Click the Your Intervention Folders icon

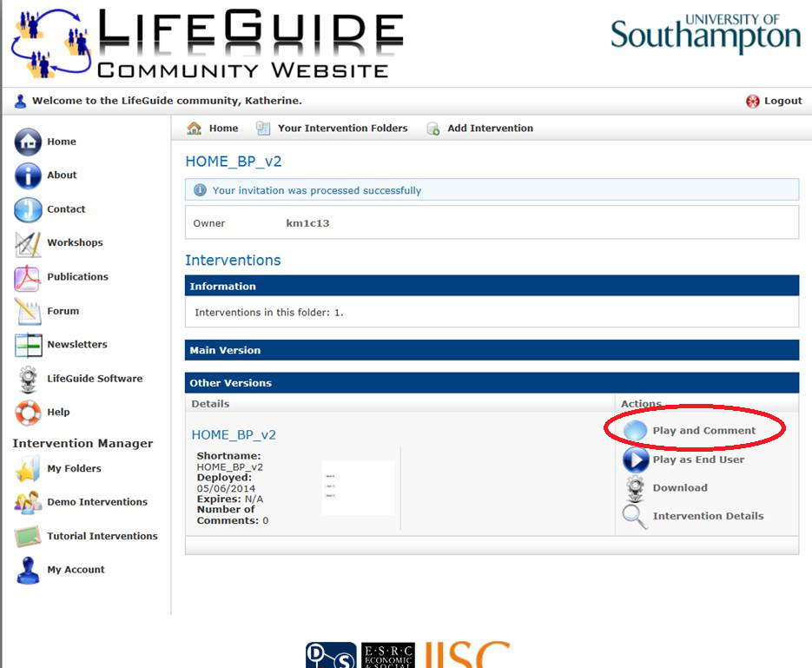[263, 129]
